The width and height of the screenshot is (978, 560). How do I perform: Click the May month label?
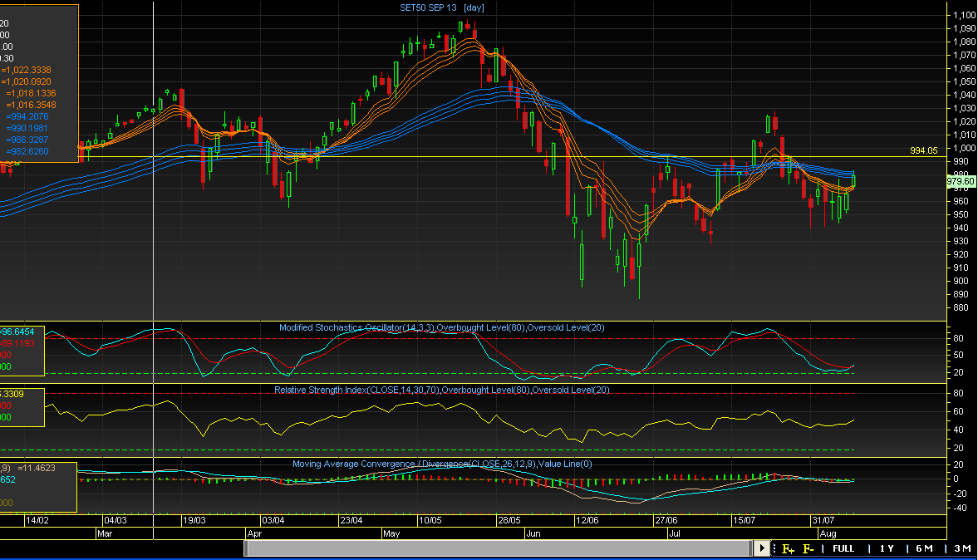pos(391,533)
